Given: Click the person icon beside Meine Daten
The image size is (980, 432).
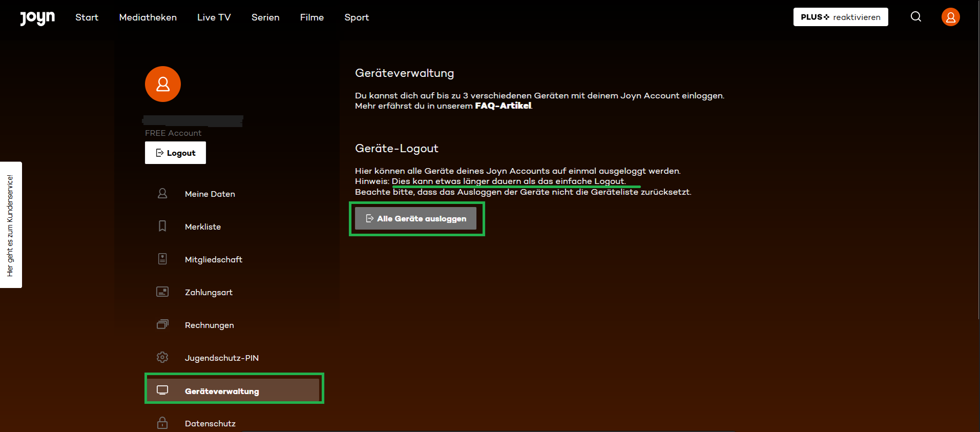Looking at the screenshot, I should [x=162, y=193].
